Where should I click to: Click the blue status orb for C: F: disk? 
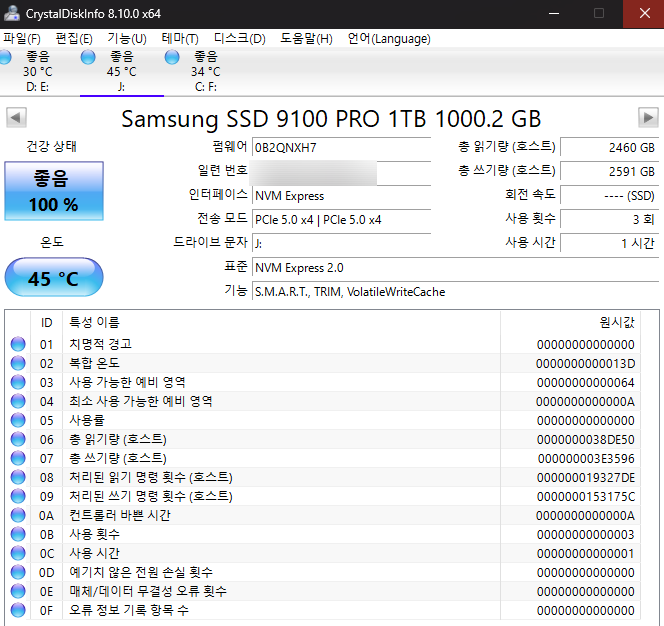tap(172, 57)
